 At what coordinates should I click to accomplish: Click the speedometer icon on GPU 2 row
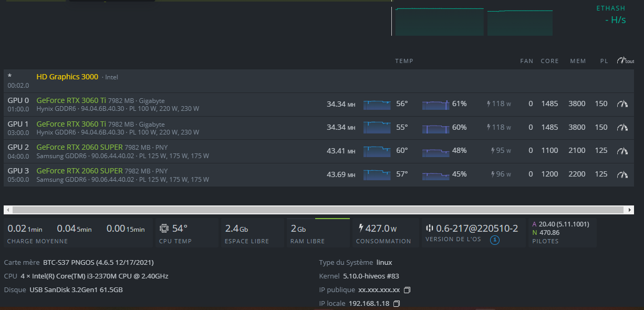622,151
